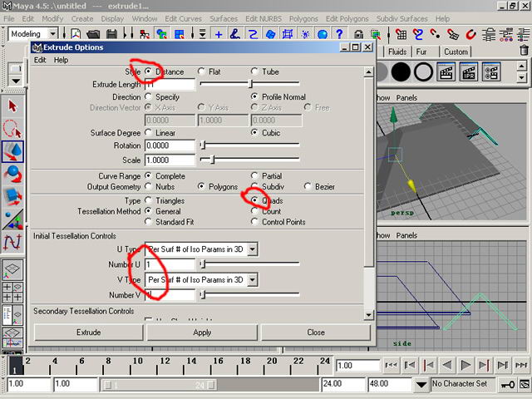
Task: Open the Edit Polygons menu
Action: tap(347, 18)
